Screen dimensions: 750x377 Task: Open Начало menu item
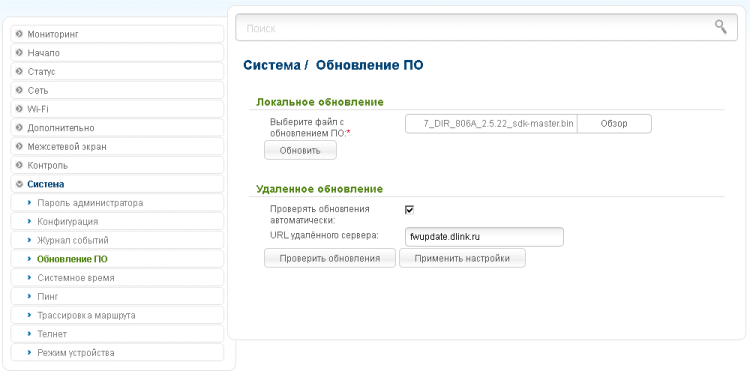click(117, 53)
